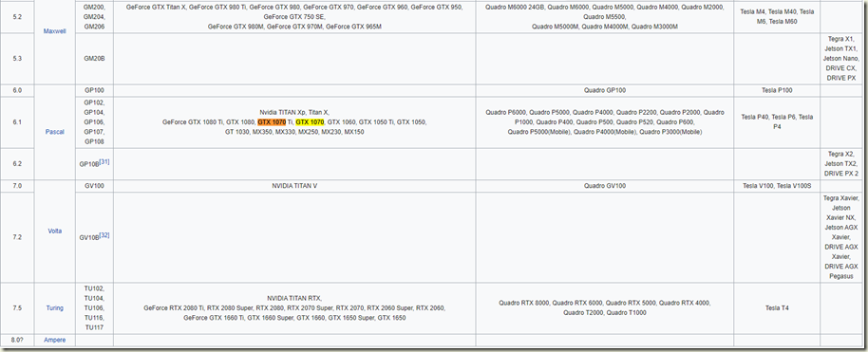Screen dimensions: 868x352
Task: Click the Tesla P100 cell
Action: (777, 90)
